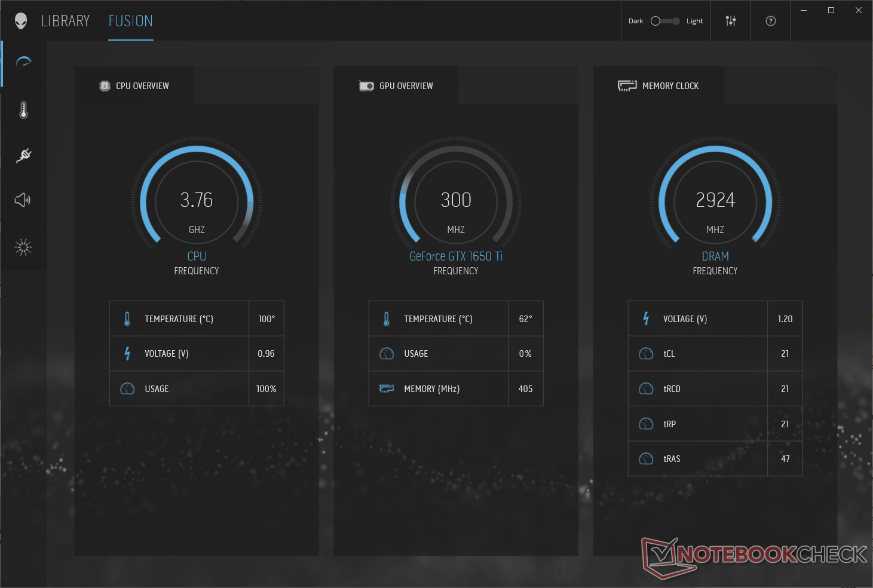Select the GPU OVERVIEW panel tab
This screenshot has width=873, height=588.
pyautogui.click(x=396, y=85)
